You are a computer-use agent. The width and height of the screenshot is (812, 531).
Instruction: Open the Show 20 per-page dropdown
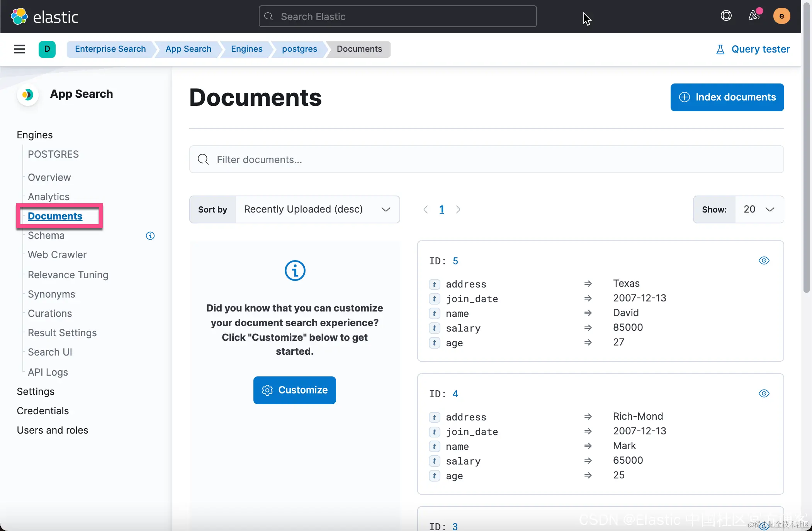pos(759,209)
